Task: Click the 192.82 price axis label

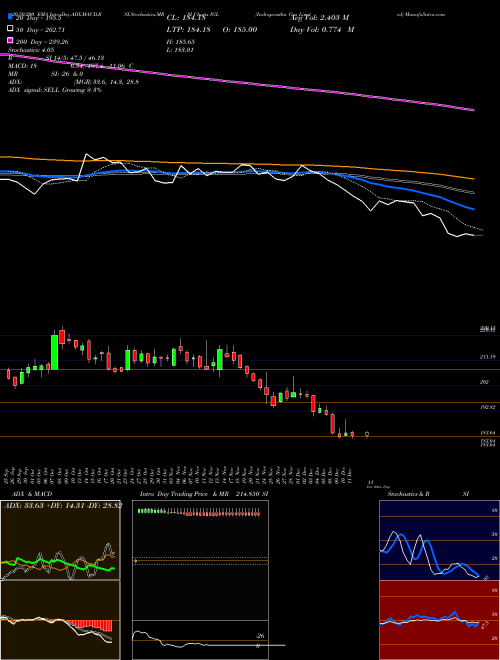Action: pyautogui.click(x=487, y=407)
